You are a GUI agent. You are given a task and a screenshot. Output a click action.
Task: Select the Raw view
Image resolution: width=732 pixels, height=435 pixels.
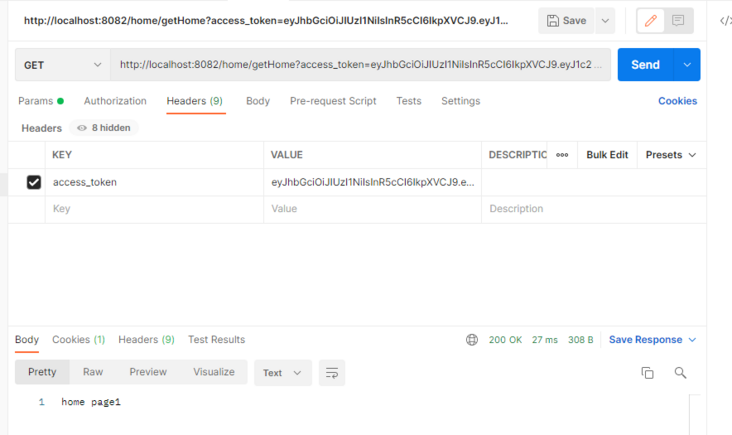(x=93, y=372)
